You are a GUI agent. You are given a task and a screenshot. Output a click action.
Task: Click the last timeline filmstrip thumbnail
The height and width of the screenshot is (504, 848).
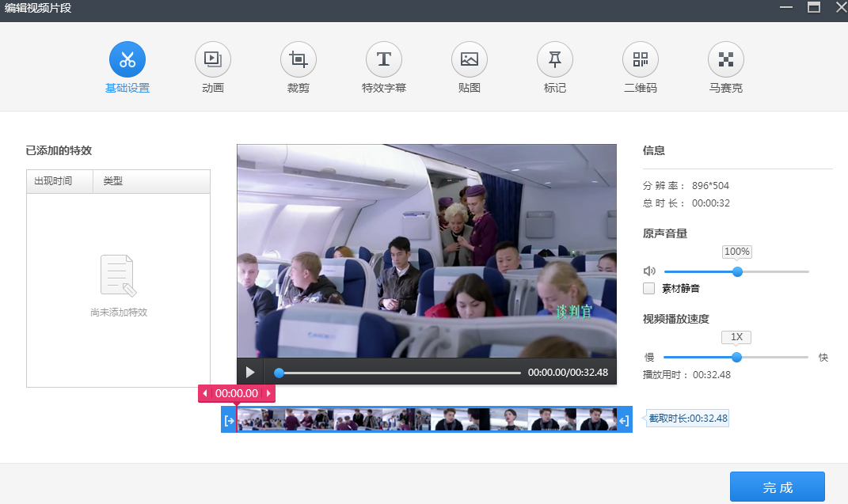tap(596, 419)
